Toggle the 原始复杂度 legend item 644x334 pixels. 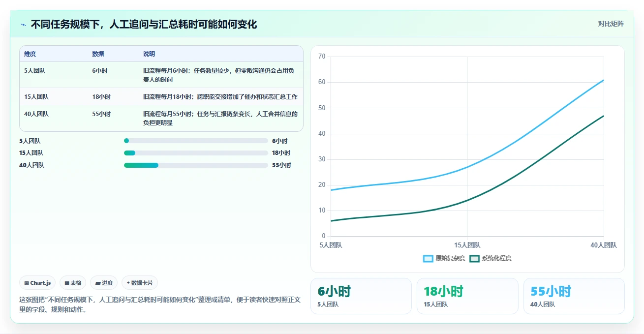tap(444, 258)
